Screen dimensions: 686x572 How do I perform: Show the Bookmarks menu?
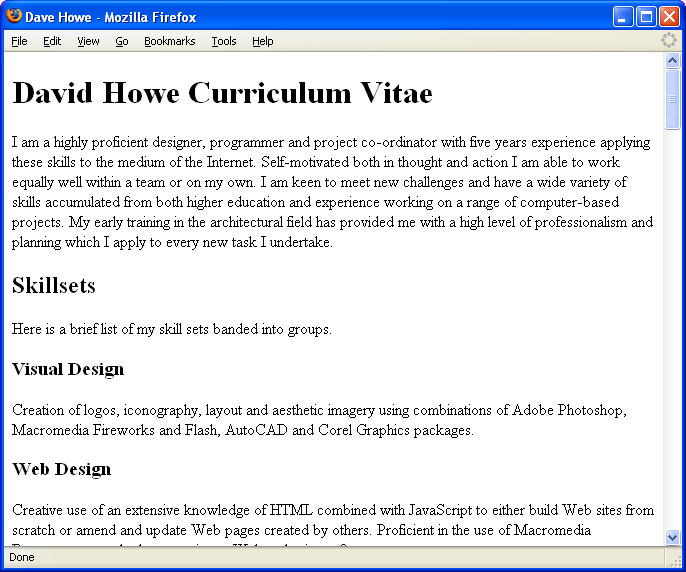[169, 41]
